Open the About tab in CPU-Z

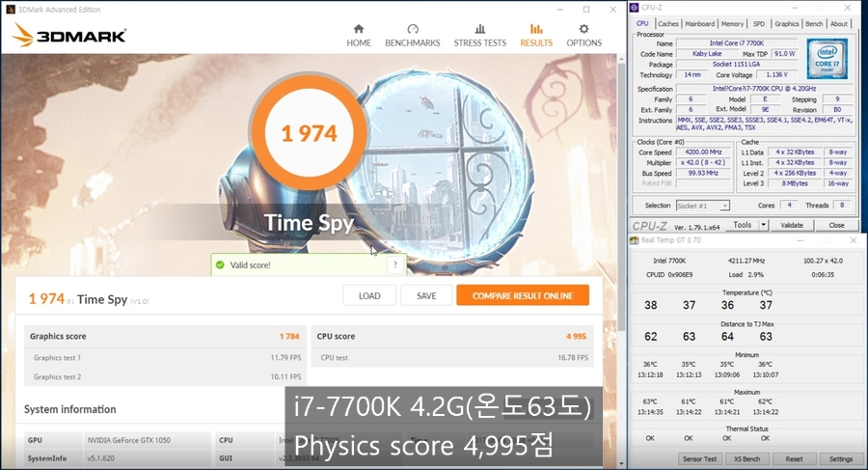(839, 24)
